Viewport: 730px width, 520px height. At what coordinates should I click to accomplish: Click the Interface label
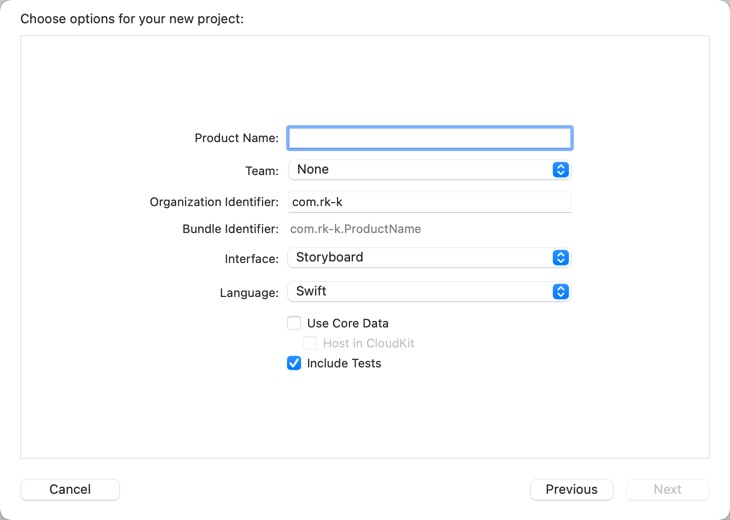coord(252,259)
